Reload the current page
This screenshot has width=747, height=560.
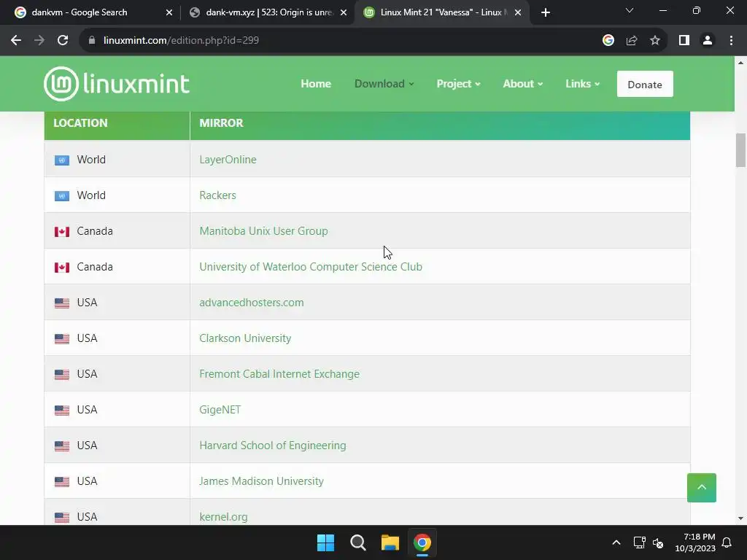[63, 41]
